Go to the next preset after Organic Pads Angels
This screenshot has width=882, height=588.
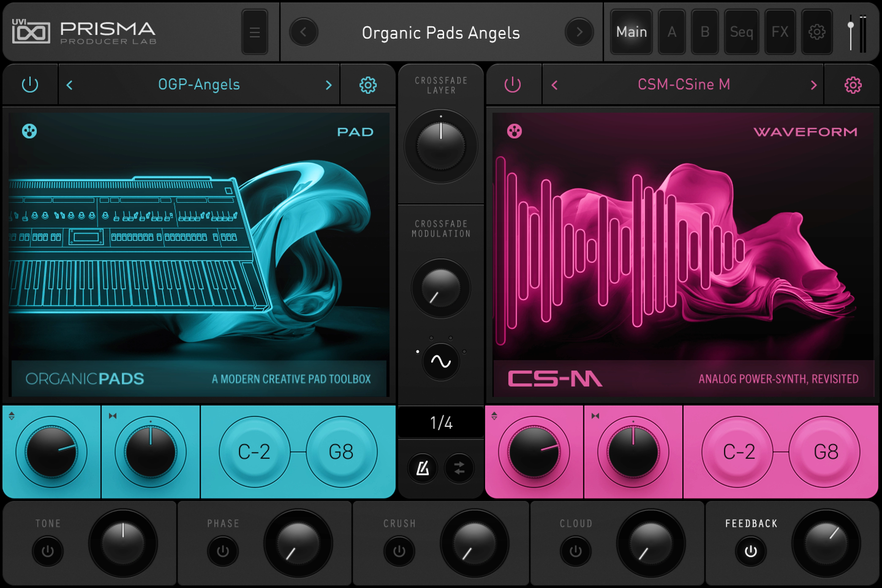click(x=579, y=32)
